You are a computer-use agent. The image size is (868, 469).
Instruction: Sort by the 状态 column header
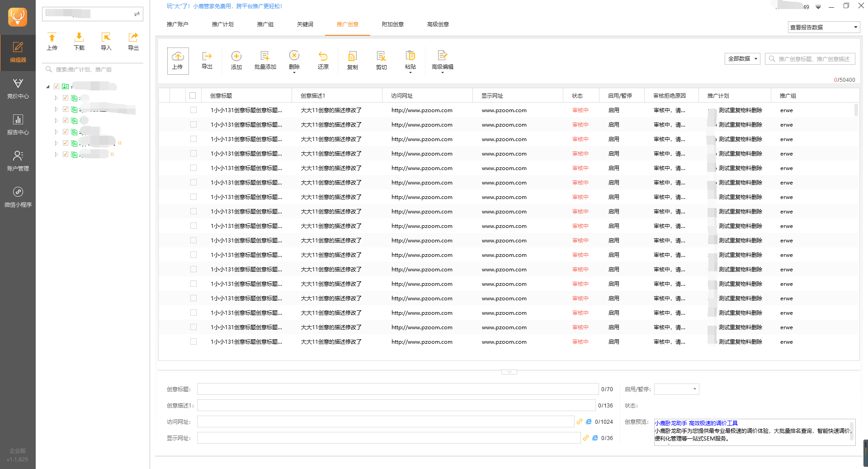pyautogui.click(x=581, y=95)
